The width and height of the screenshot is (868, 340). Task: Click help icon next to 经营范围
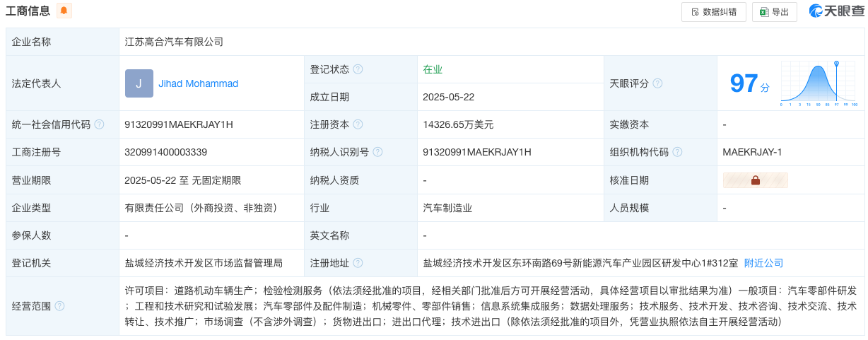[59, 306]
